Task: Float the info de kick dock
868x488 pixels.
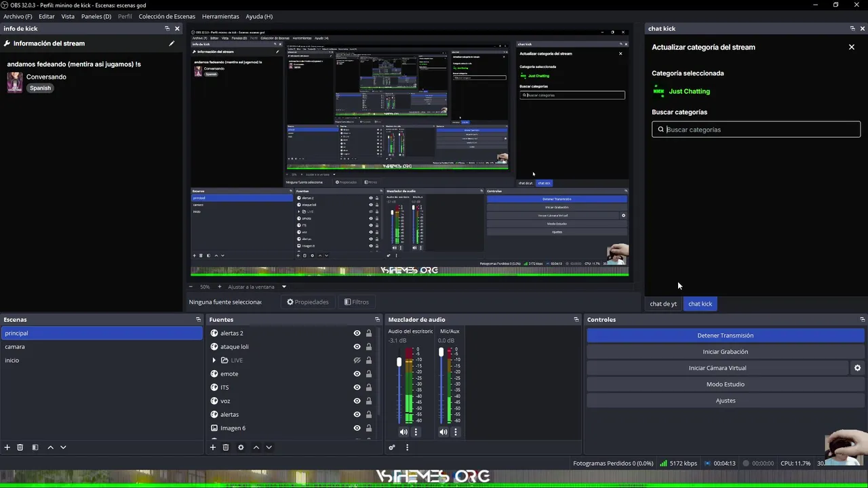Action: click(167, 28)
